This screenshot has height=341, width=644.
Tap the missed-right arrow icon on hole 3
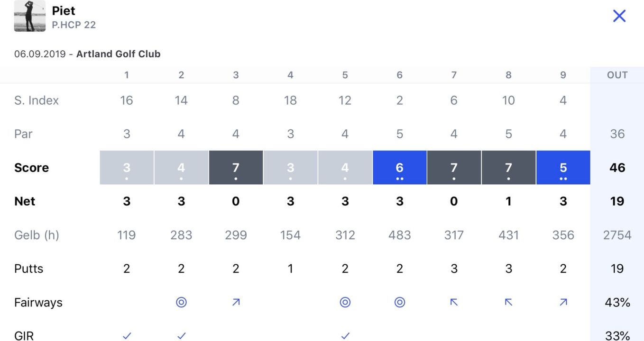236,302
